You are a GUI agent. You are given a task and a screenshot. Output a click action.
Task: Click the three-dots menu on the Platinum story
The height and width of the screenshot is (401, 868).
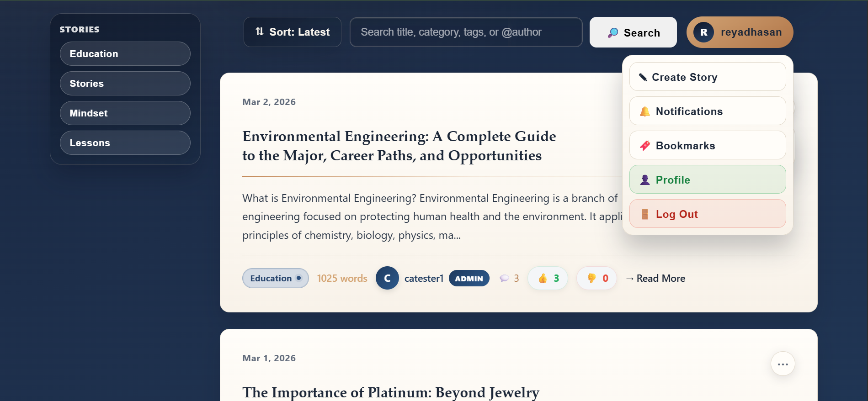783,364
